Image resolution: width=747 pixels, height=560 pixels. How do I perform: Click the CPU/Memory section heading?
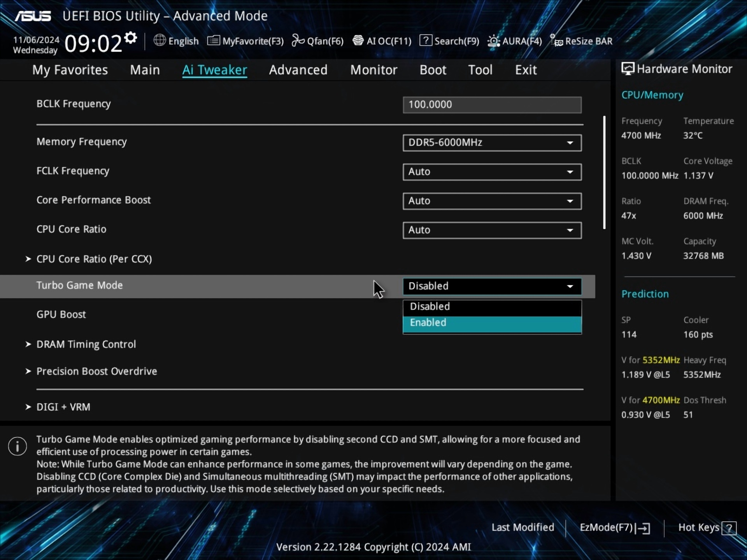[652, 95]
